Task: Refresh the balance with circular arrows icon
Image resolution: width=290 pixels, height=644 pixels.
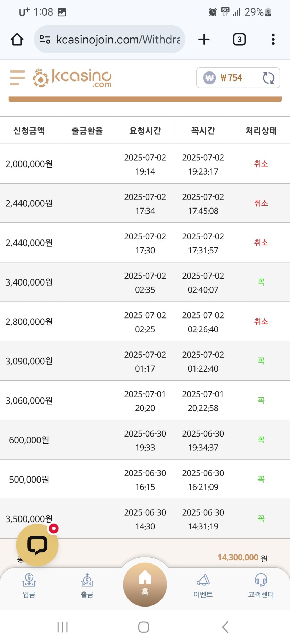Action: click(268, 78)
